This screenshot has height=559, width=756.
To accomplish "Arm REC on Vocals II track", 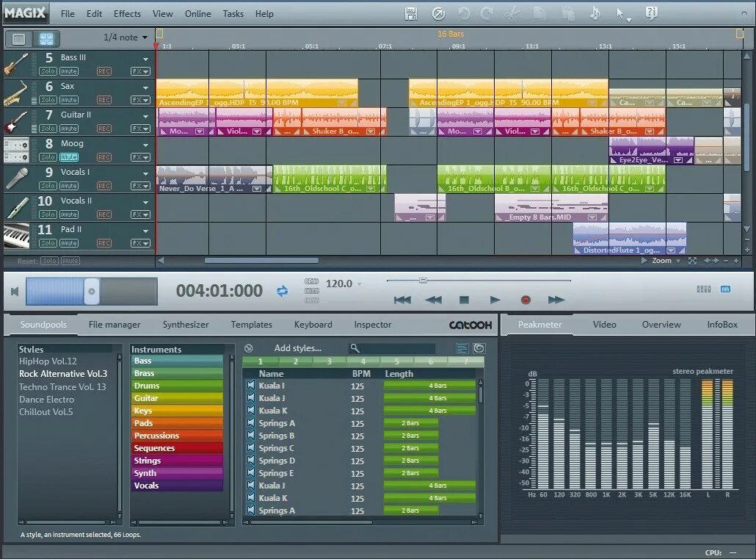I will 103,214.
